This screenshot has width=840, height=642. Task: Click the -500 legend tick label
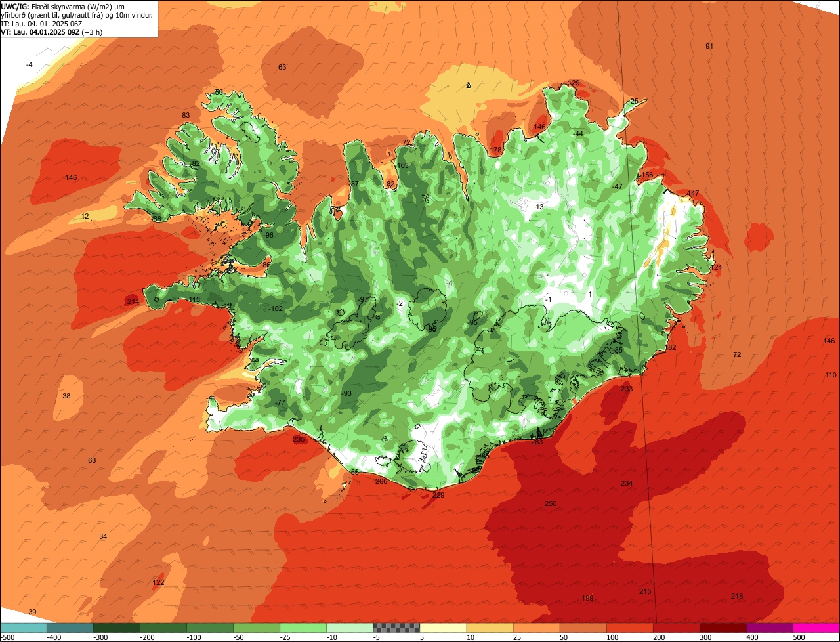click(x=8, y=637)
